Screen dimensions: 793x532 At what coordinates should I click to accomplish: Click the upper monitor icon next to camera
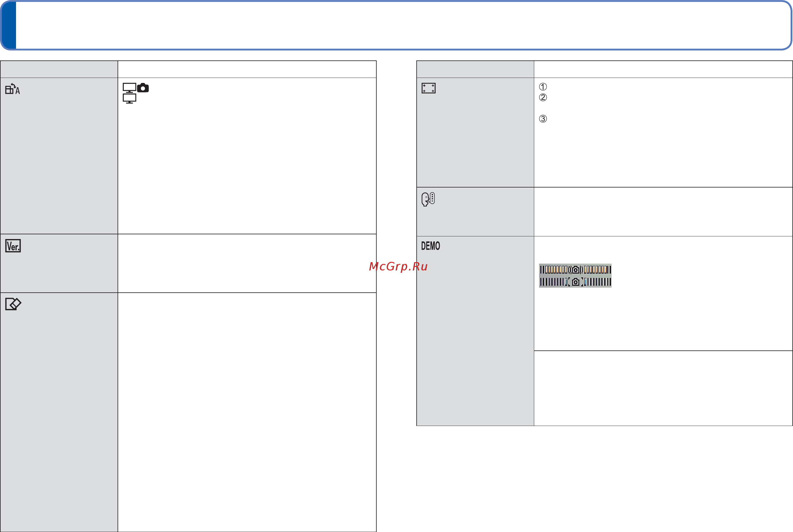click(129, 88)
